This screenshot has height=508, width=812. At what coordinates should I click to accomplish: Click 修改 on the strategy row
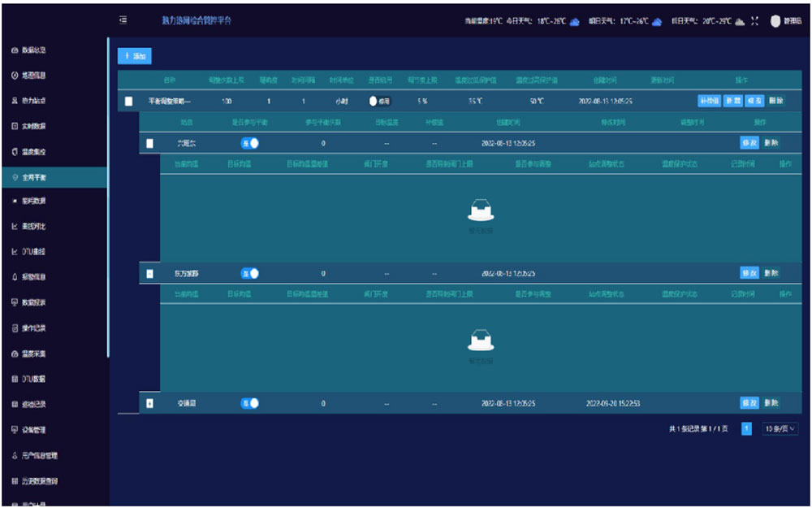point(754,101)
